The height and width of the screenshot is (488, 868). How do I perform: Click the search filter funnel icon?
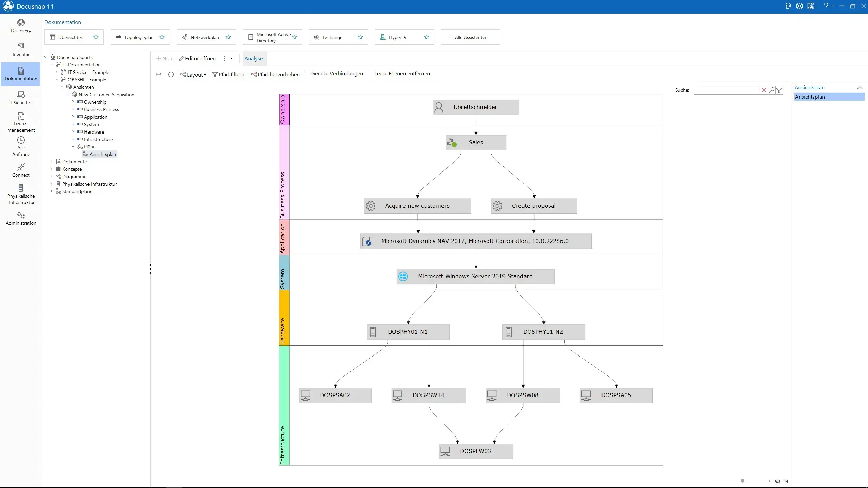(x=779, y=90)
